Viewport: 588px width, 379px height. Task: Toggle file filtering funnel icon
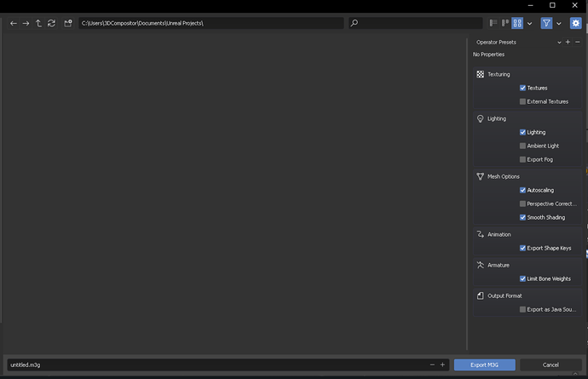[x=546, y=23]
